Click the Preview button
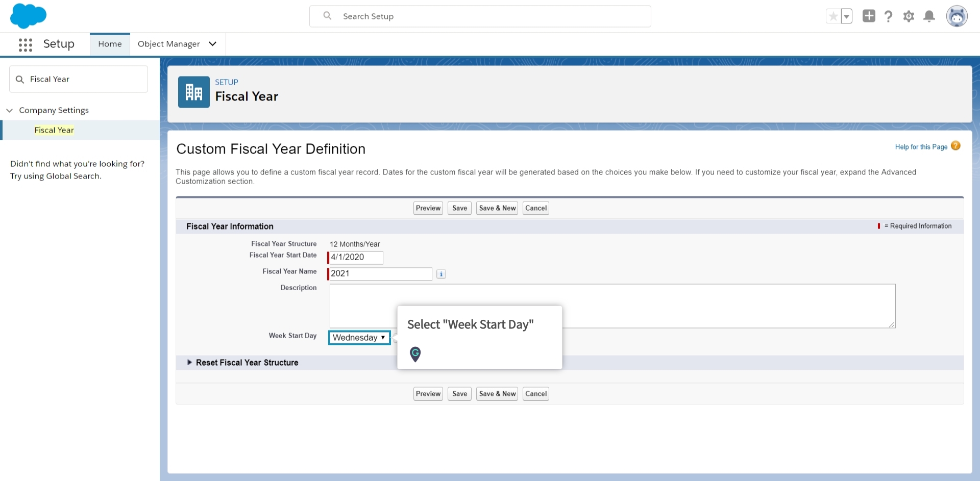 428,208
